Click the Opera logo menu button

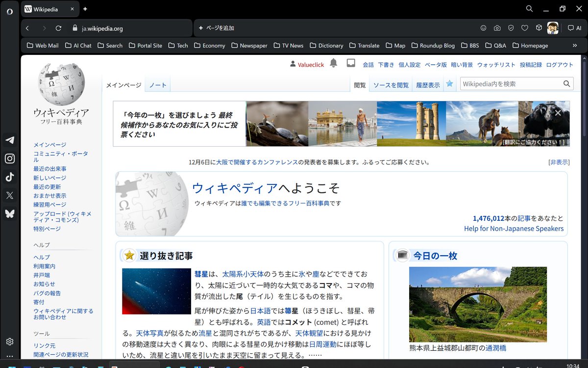pyautogui.click(x=10, y=11)
